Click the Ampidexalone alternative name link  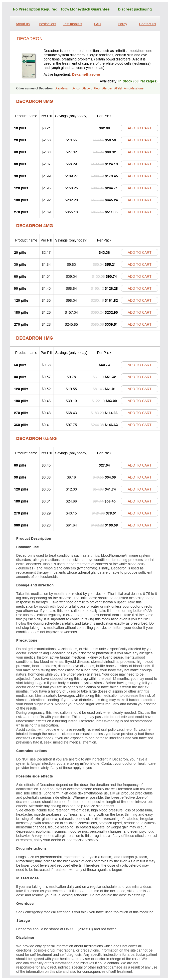tap(134, 88)
